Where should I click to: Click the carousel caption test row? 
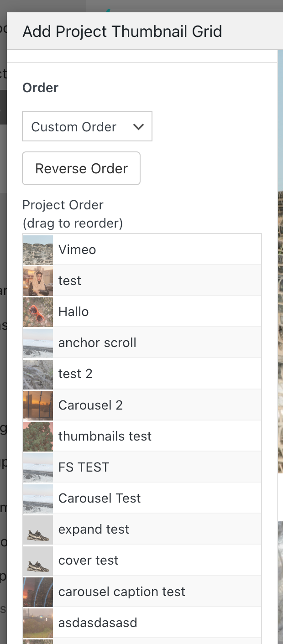click(x=137, y=591)
